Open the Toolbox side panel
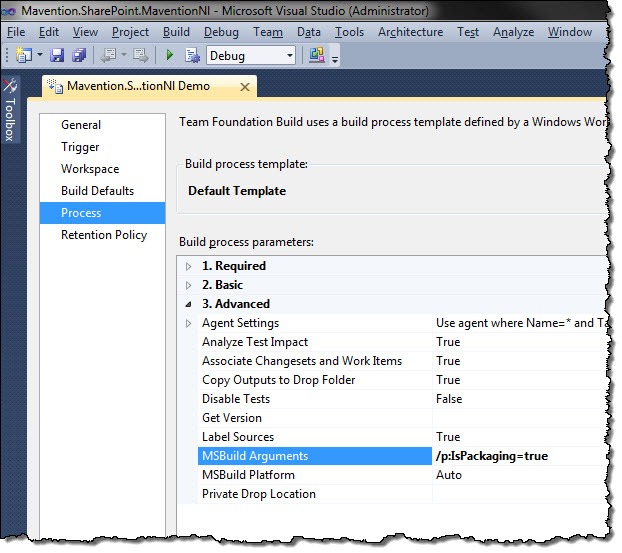 tap(10, 110)
